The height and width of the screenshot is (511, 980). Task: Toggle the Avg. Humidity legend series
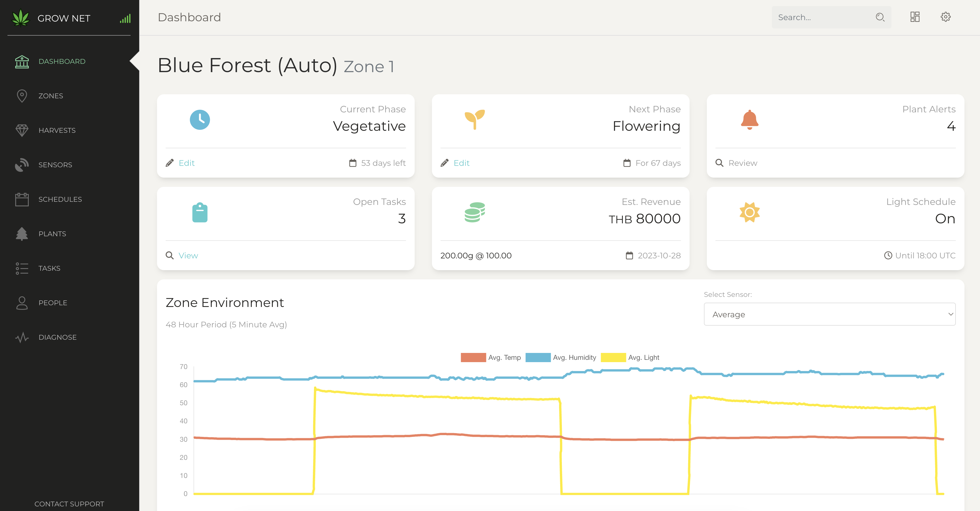[560, 358]
